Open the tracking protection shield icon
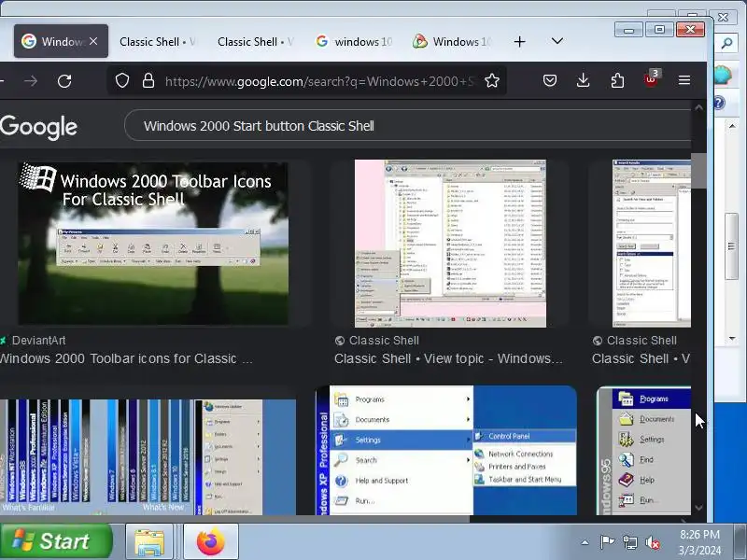 click(122, 80)
